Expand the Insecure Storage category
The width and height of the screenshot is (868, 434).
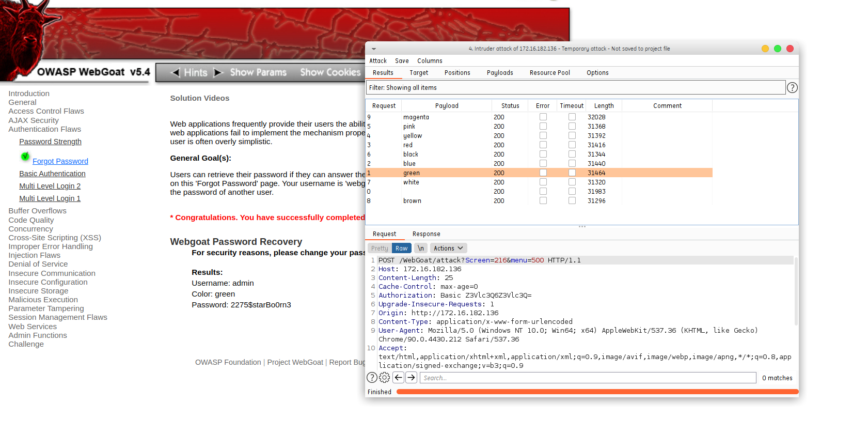(x=38, y=291)
